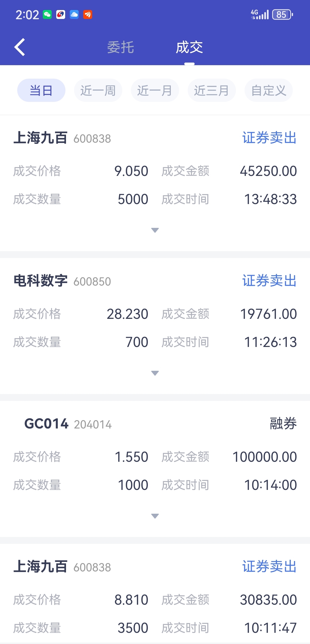
Task: Tap the 4G signal strength icon
Action: click(260, 14)
